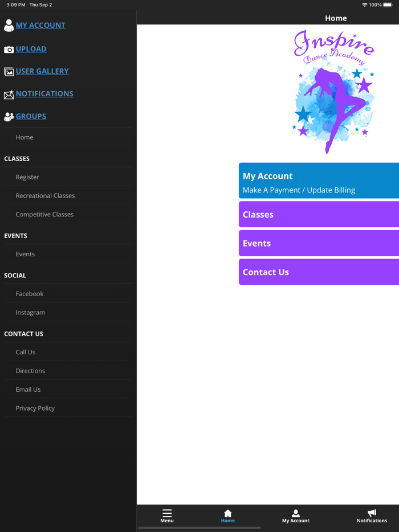Open Recreational Classes menu item
399x532 pixels.
[x=68, y=195]
